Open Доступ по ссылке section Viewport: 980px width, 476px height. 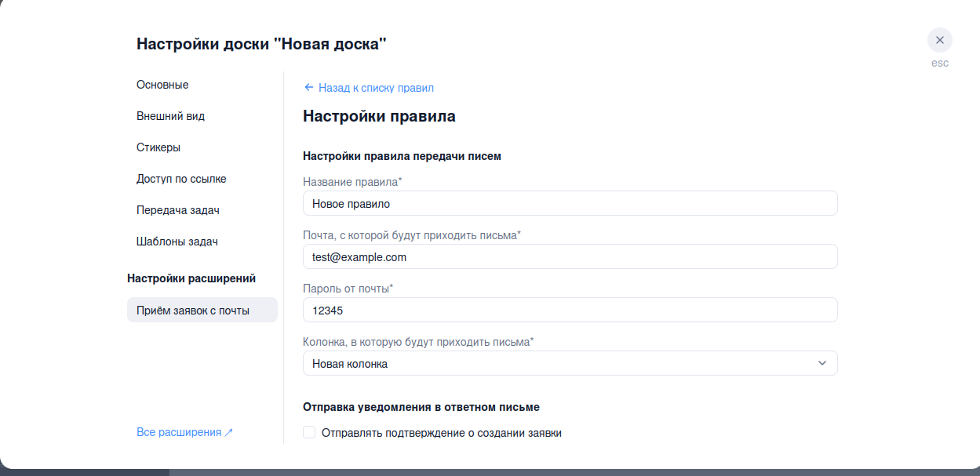(181, 179)
